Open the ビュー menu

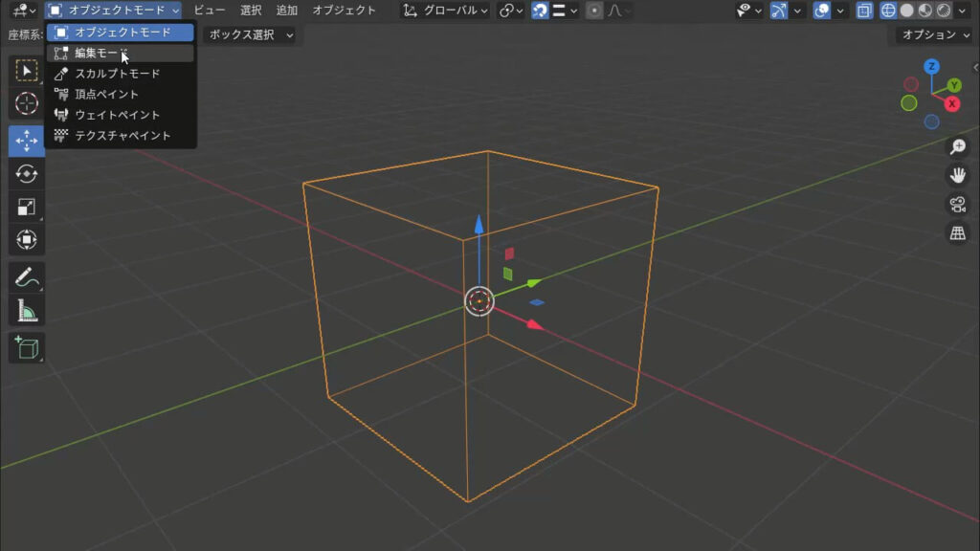pos(210,10)
